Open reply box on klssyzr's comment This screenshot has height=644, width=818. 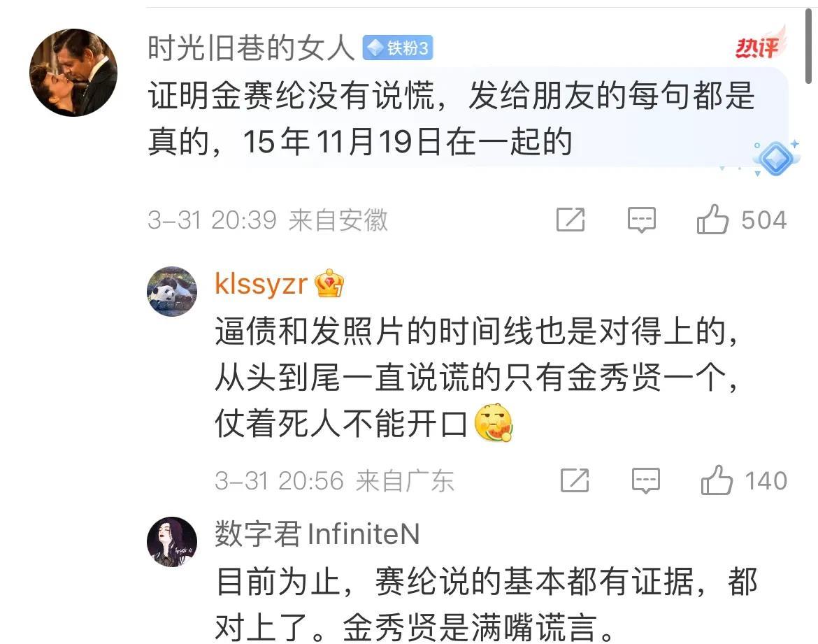[x=645, y=480]
